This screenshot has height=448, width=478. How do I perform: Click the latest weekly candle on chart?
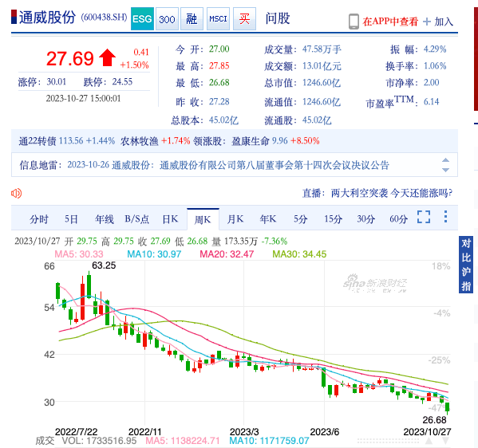(447, 407)
